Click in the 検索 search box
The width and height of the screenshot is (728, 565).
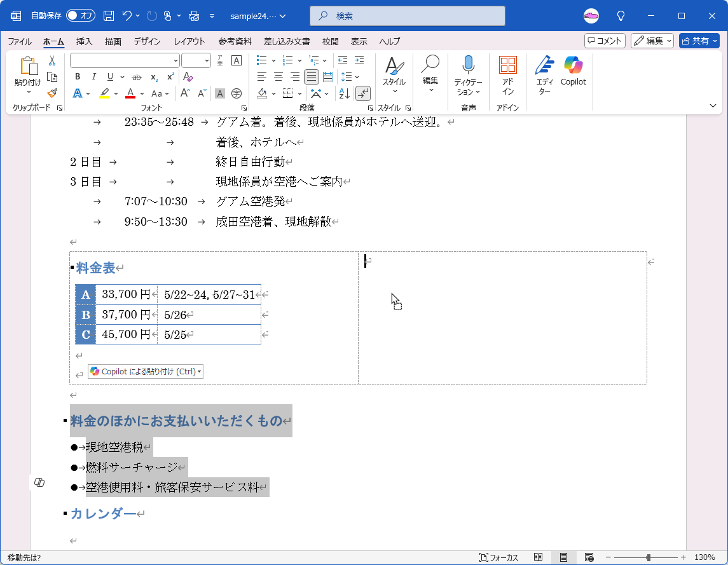pos(407,15)
